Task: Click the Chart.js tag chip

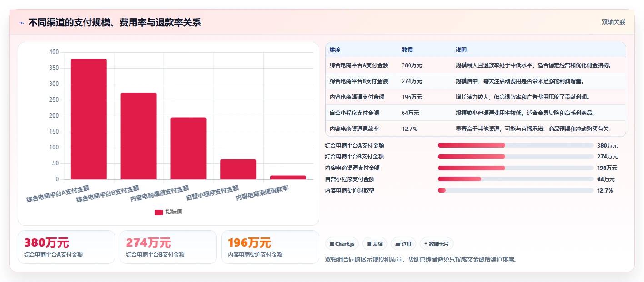Action: pos(342,244)
